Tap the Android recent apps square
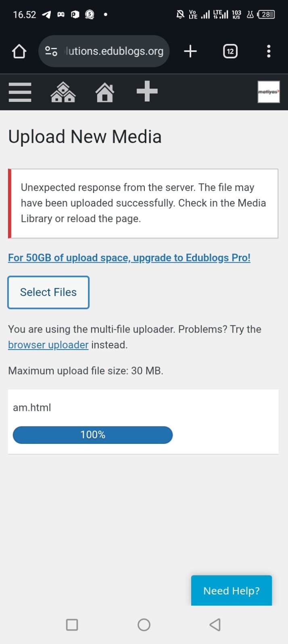This screenshot has width=288, height=644. [x=72, y=625]
